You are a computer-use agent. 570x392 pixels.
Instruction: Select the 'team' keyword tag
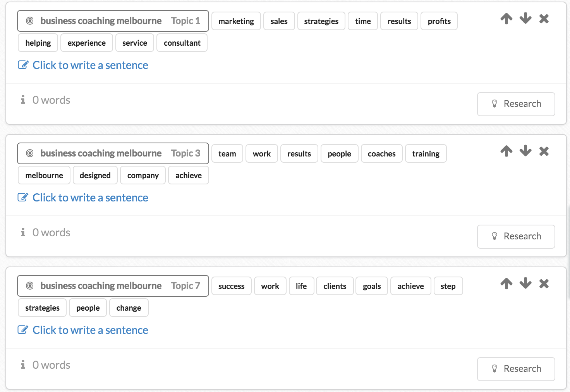[x=227, y=153]
